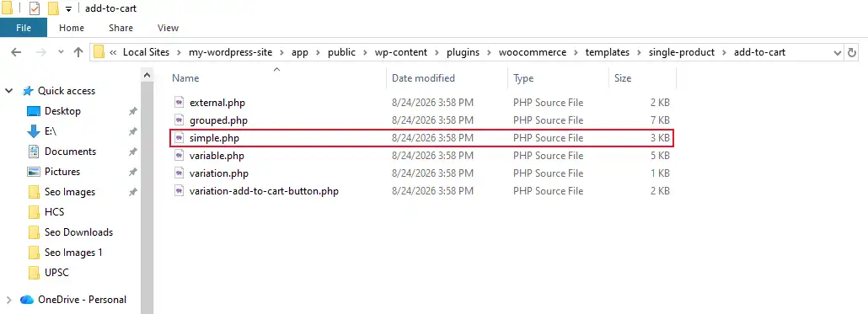Click the 3 KB size of simple.php
The height and width of the screenshot is (314, 868).
coord(660,138)
